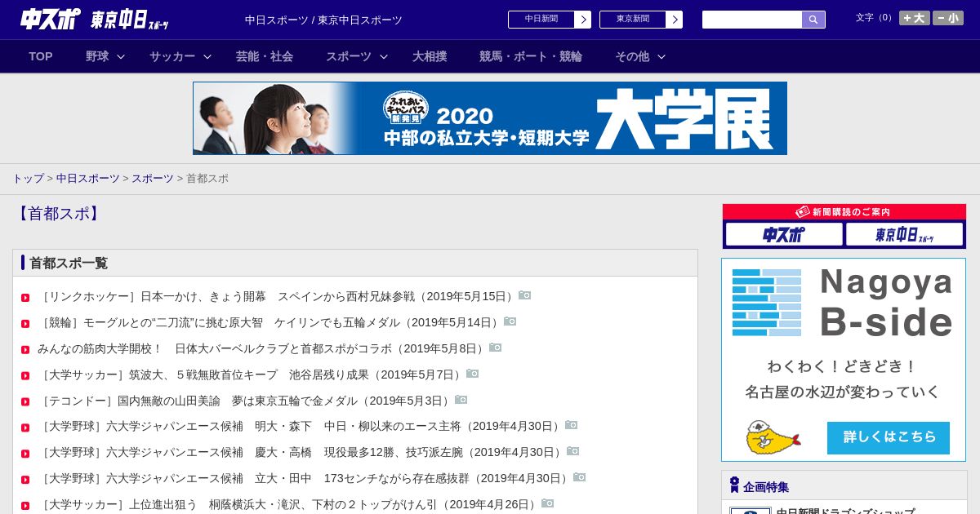Open the その他 navigation menu

(x=632, y=56)
